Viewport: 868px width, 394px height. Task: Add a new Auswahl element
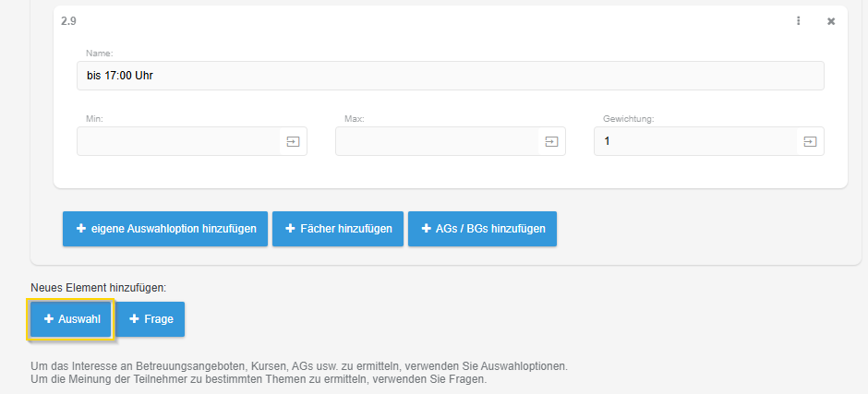point(71,319)
